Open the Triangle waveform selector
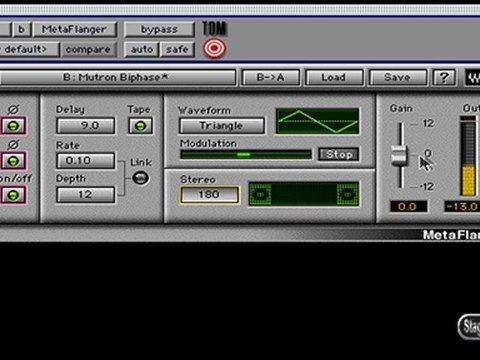Viewport: 480px width, 360px height. coord(222,126)
